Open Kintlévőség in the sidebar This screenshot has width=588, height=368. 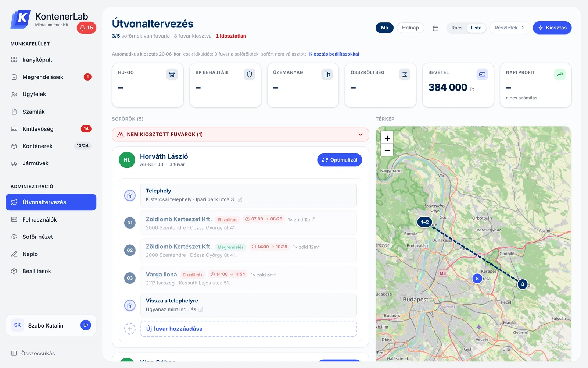click(51, 129)
